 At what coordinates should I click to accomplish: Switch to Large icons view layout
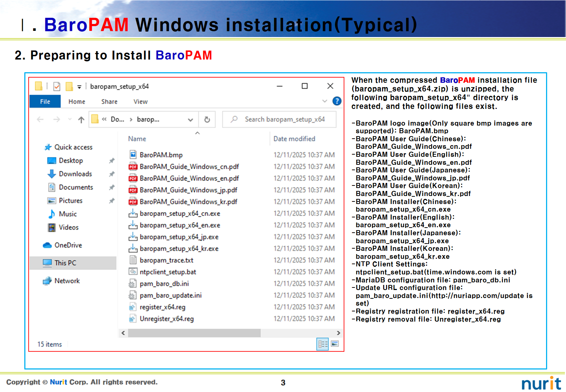(335, 344)
